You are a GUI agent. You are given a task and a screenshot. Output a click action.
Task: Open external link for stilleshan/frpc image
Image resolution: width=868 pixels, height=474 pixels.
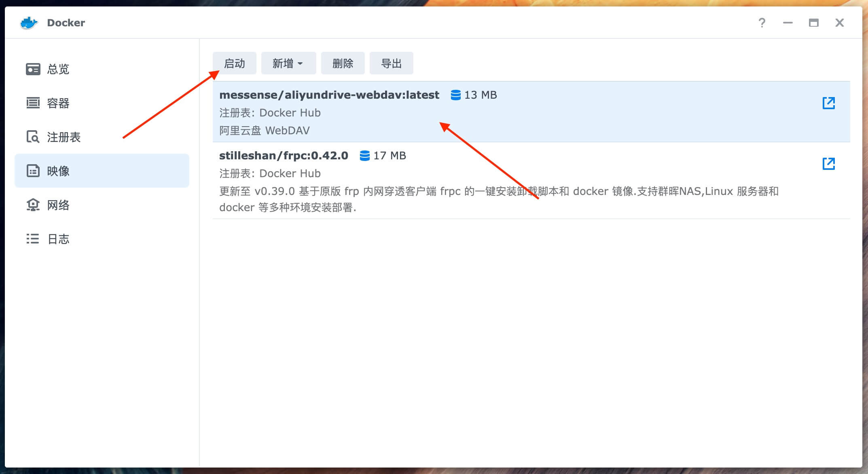point(828,163)
